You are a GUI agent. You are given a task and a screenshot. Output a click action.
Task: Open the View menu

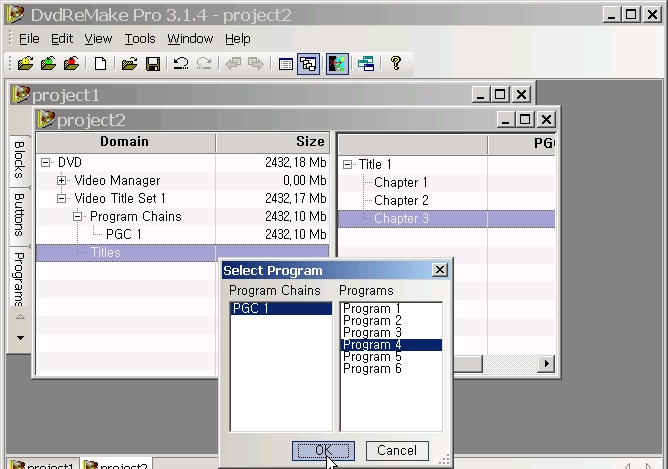pyautogui.click(x=98, y=39)
